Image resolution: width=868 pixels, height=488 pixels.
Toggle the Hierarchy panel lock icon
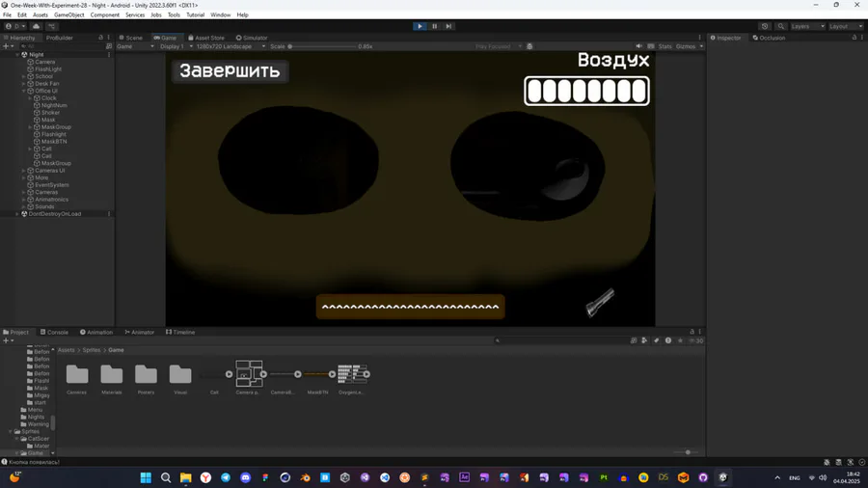point(100,38)
